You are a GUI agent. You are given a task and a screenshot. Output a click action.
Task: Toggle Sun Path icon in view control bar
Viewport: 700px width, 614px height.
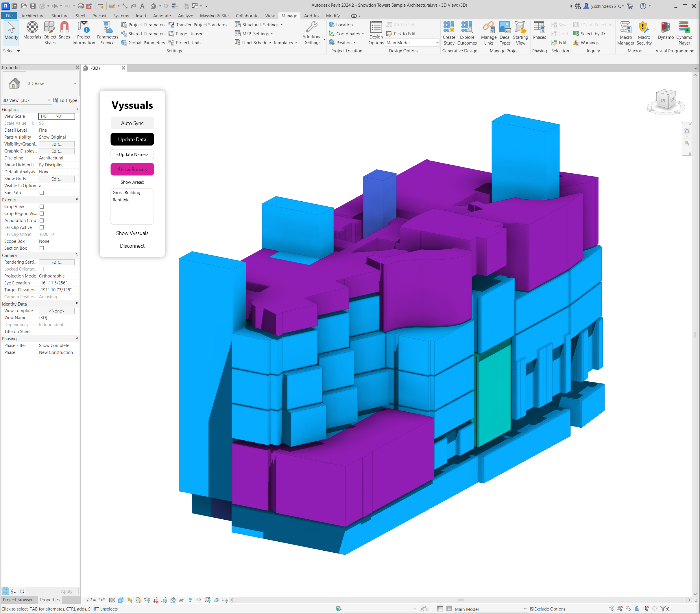point(130,600)
